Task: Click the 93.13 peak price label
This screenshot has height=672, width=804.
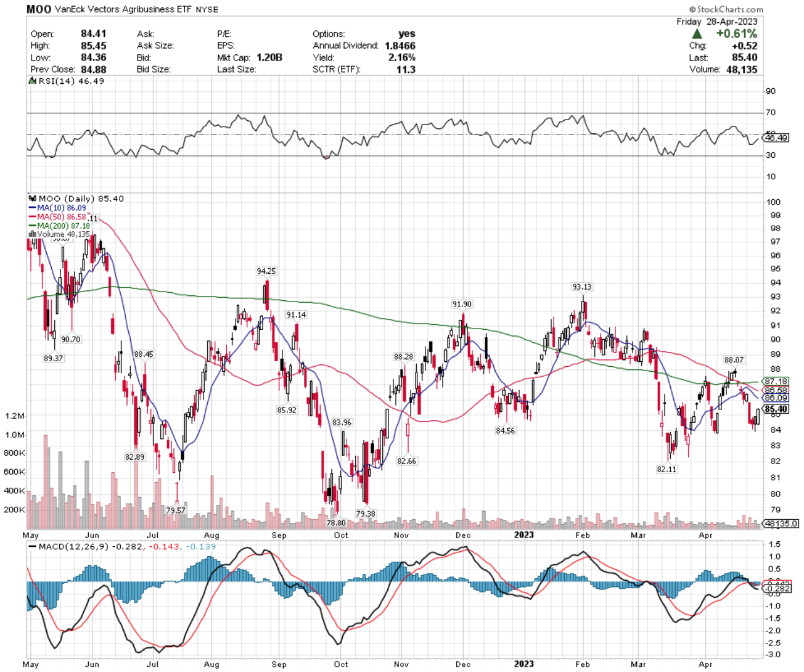Action: [582, 287]
